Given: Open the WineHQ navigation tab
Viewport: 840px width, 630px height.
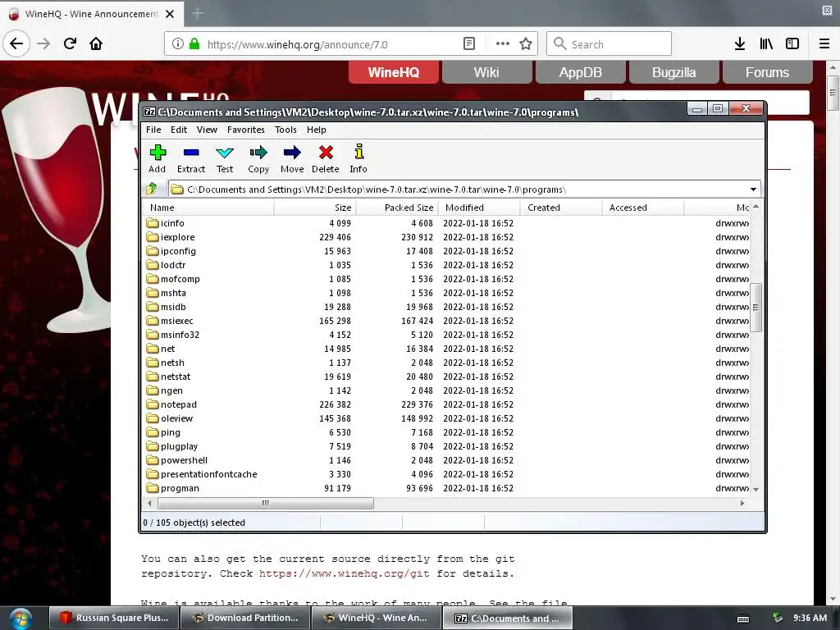Looking at the screenshot, I should [394, 72].
